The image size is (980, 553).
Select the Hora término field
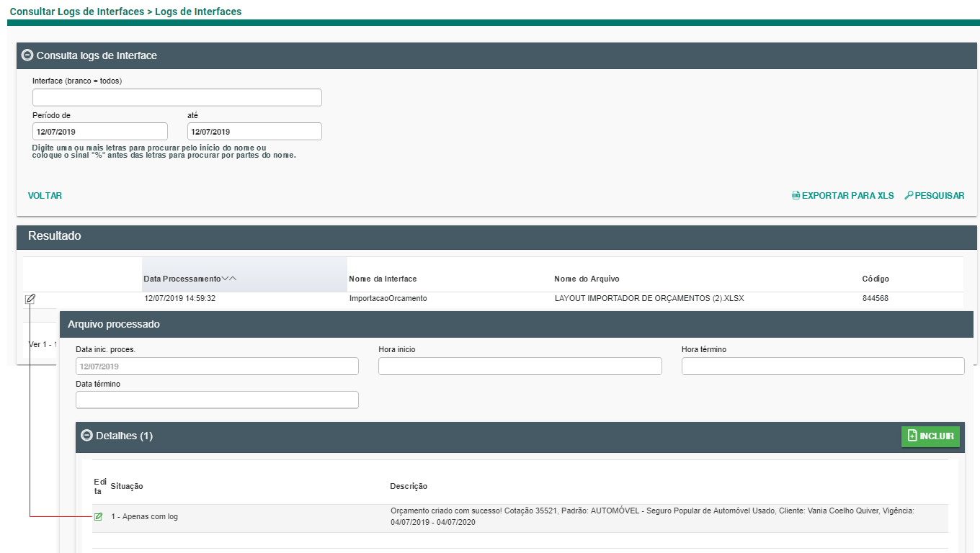point(822,367)
